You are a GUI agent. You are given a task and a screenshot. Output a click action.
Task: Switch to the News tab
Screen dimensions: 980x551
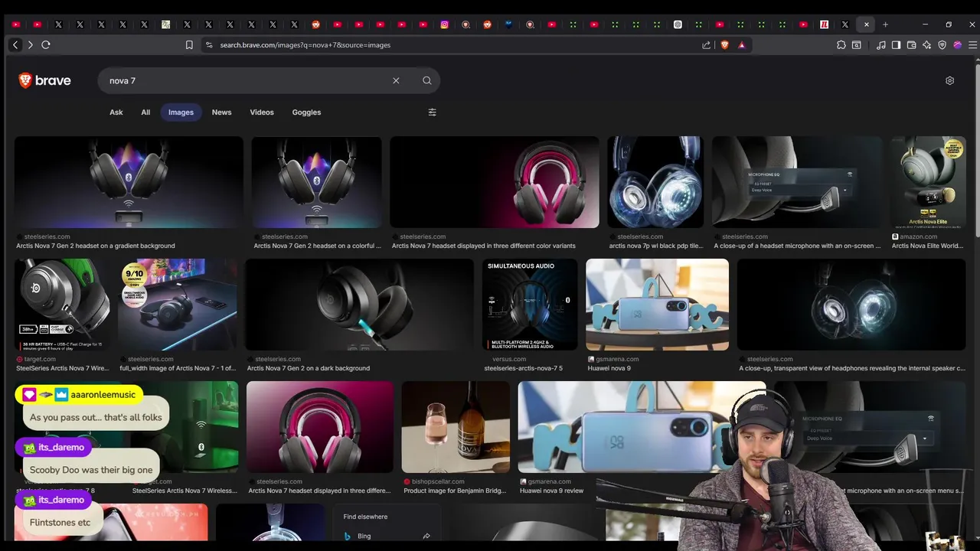click(x=221, y=112)
